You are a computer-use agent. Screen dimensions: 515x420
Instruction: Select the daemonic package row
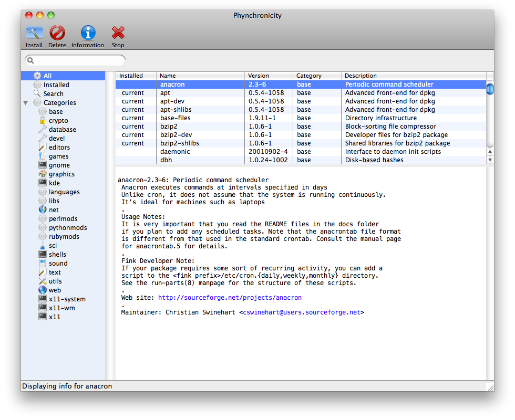(x=301, y=152)
